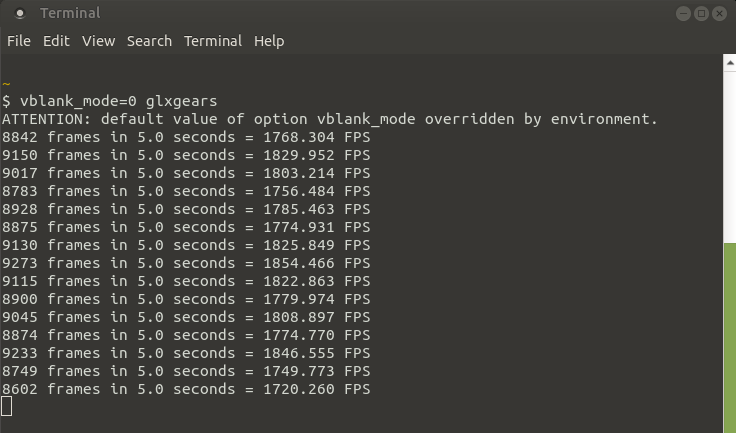
Task: Close the Terminal window
Action: pyautogui.click(x=720, y=13)
